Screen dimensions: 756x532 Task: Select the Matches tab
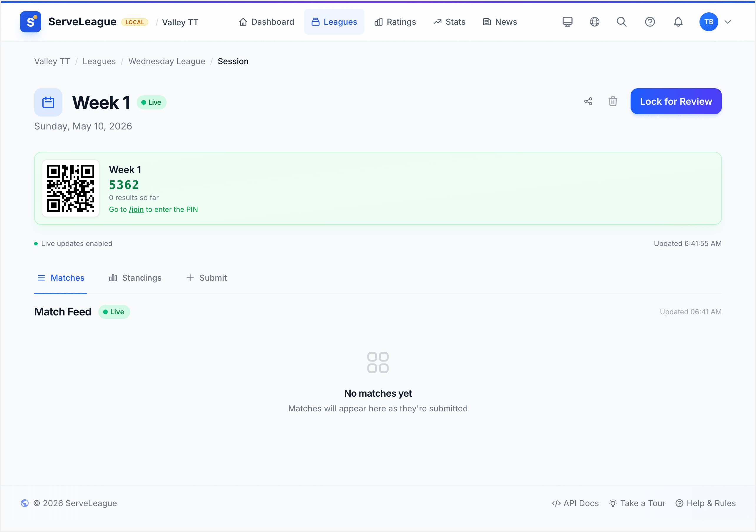click(61, 278)
